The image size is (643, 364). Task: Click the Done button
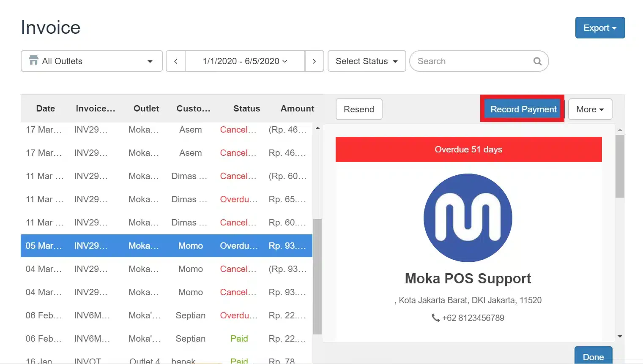tap(593, 355)
